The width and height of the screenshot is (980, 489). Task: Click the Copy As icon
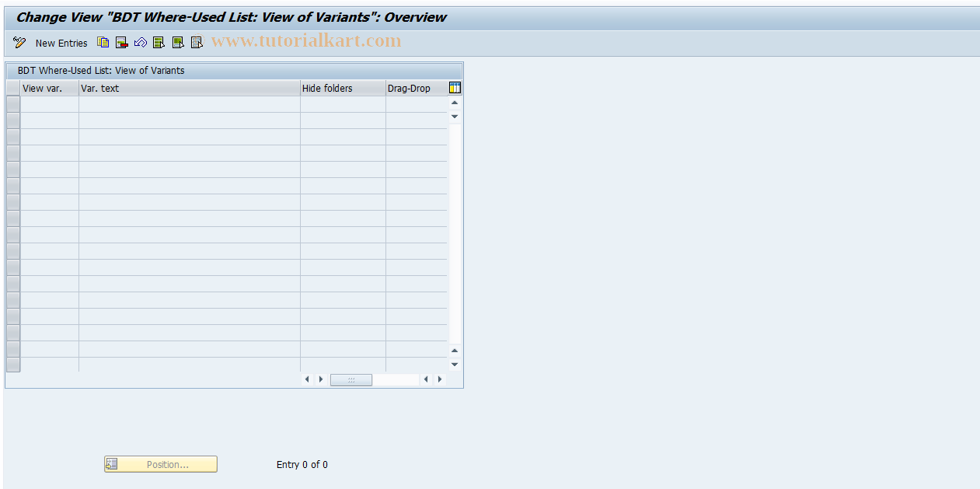(x=103, y=43)
